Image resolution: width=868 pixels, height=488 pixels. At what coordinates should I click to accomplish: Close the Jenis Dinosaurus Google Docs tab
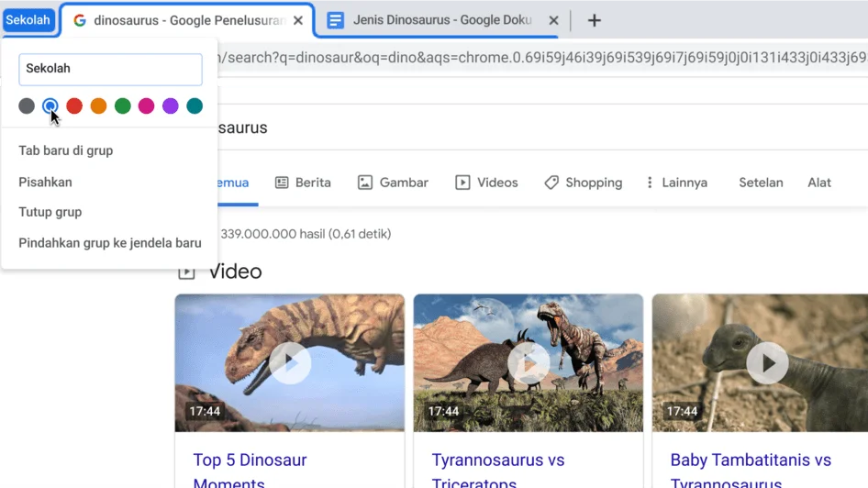click(553, 20)
